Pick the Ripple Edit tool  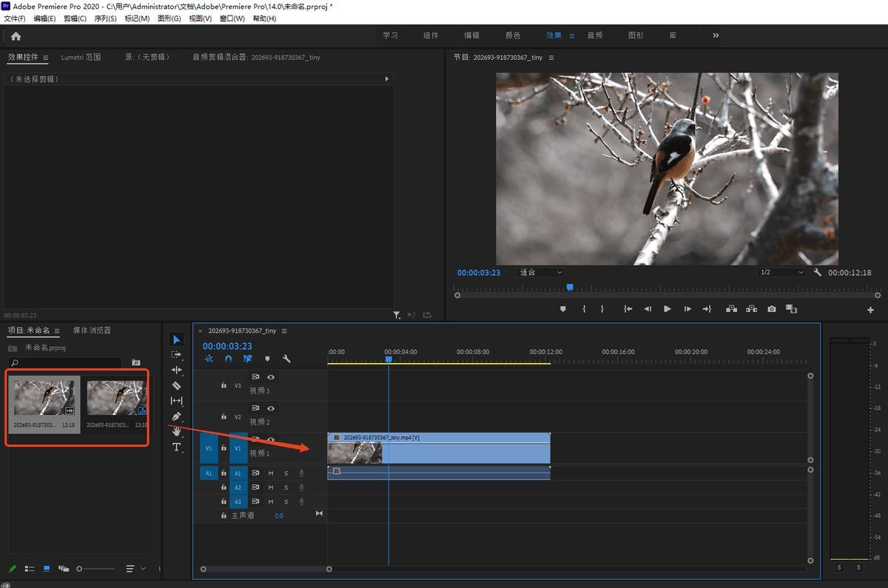pyautogui.click(x=176, y=370)
